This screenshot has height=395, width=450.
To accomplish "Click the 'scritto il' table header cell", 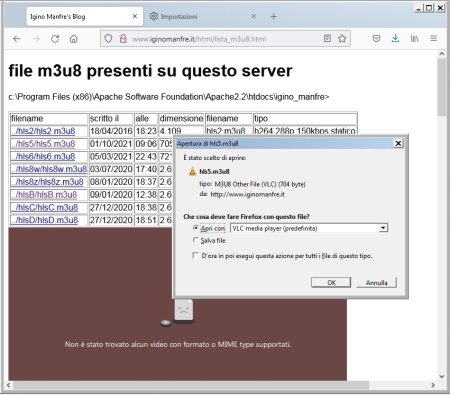I will pyautogui.click(x=111, y=119).
